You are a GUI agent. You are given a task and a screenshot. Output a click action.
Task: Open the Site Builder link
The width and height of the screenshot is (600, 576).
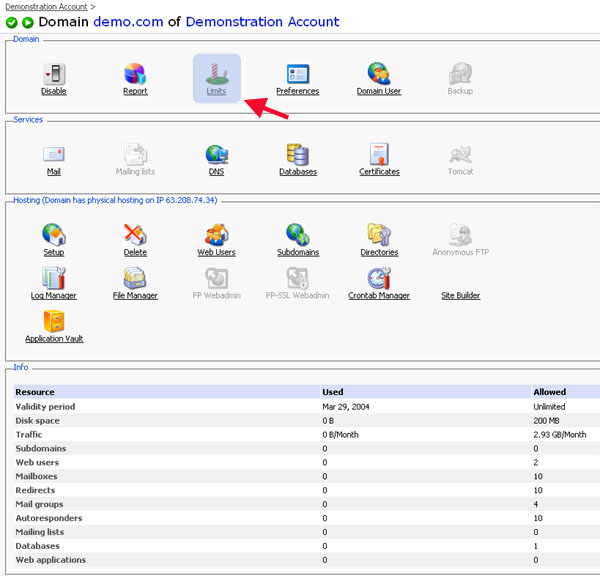[x=460, y=295]
